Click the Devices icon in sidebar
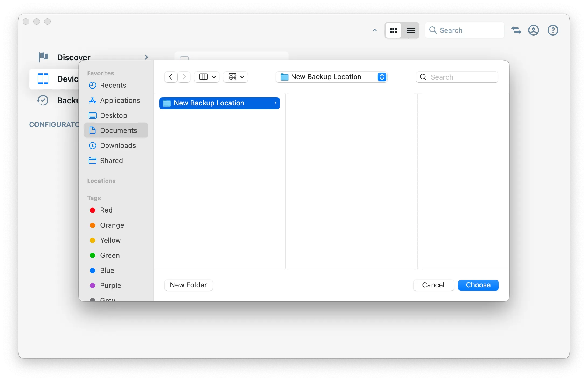Screen dimensions: 588x381 click(43, 79)
